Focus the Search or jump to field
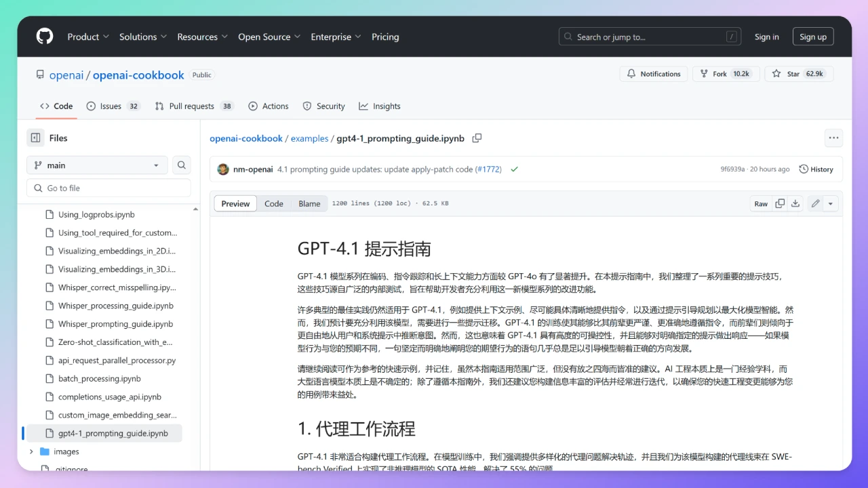This screenshot has width=868, height=488. click(x=650, y=37)
